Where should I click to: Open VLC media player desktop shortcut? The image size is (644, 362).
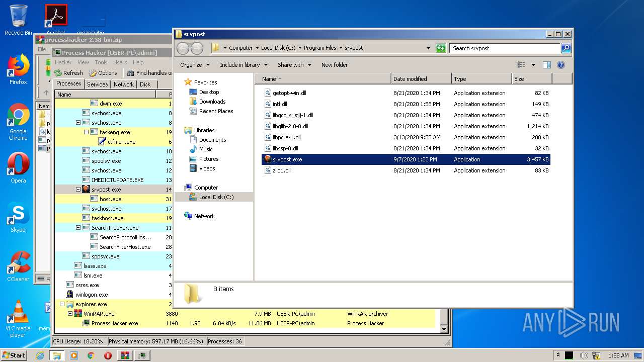pyautogui.click(x=18, y=319)
